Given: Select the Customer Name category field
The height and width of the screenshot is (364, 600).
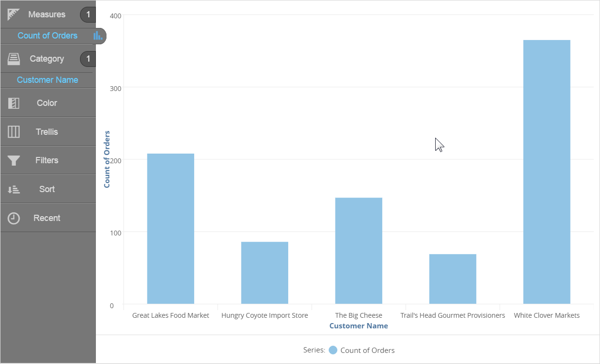Looking at the screenshot, I should click(x=47, y=80).
